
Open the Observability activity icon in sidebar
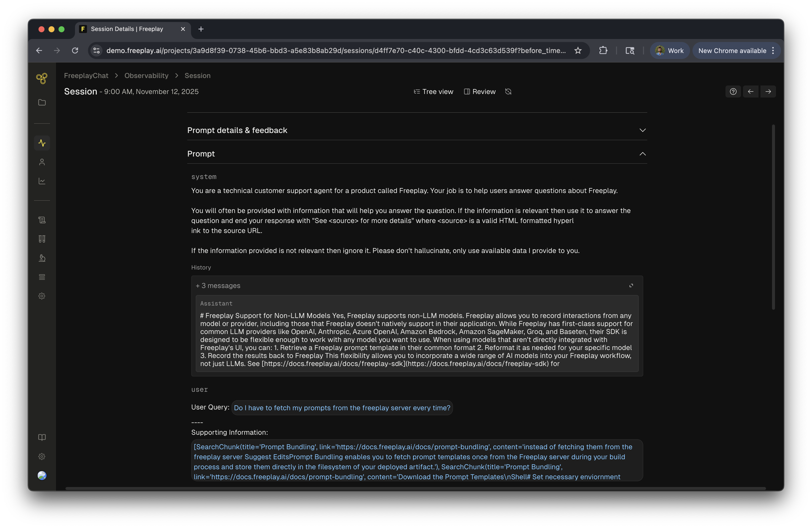point(42,143)
